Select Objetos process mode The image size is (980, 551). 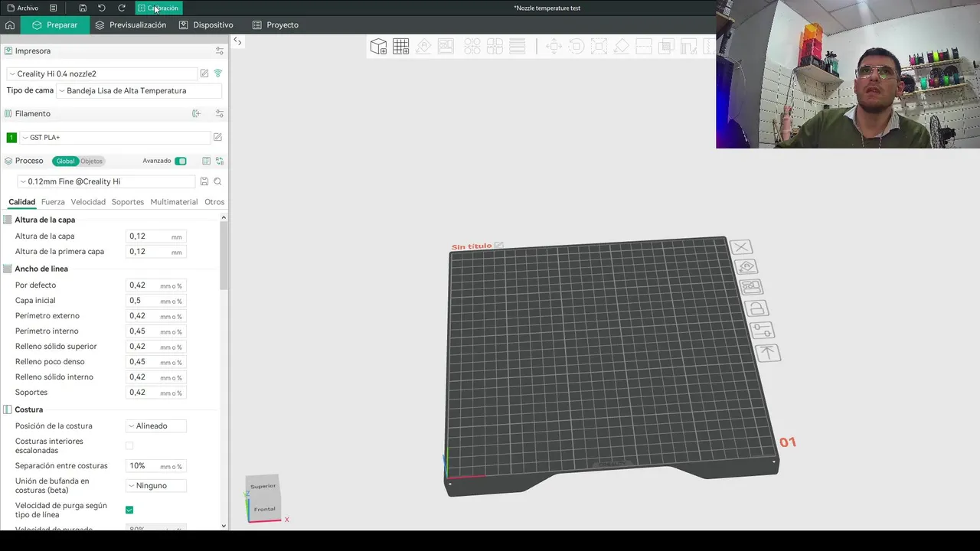point(91,161)
